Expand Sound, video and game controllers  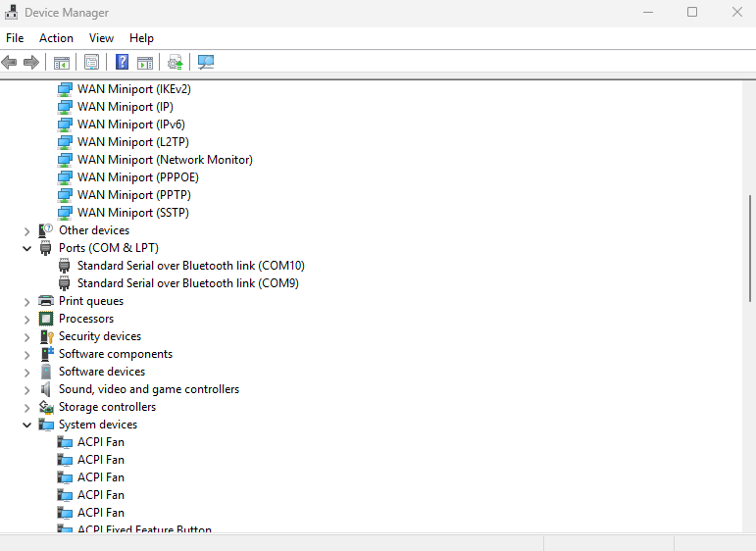point(27,390)
